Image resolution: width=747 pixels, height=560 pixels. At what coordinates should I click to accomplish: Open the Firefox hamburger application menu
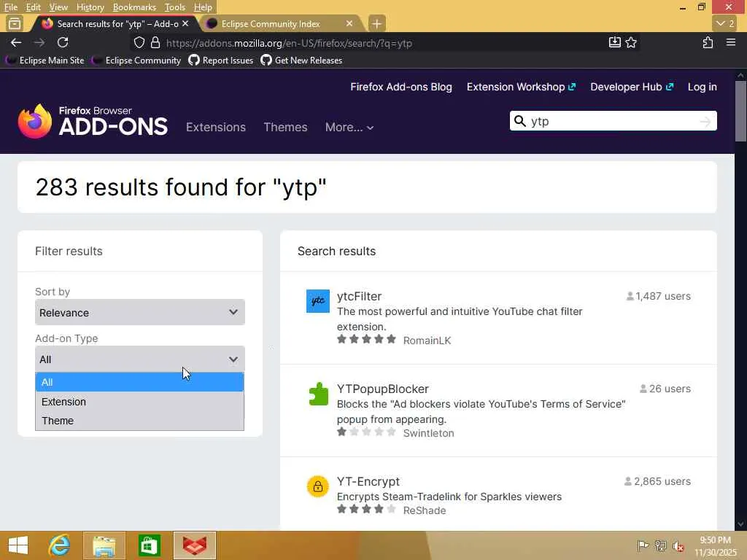click(x=731, y=42)
